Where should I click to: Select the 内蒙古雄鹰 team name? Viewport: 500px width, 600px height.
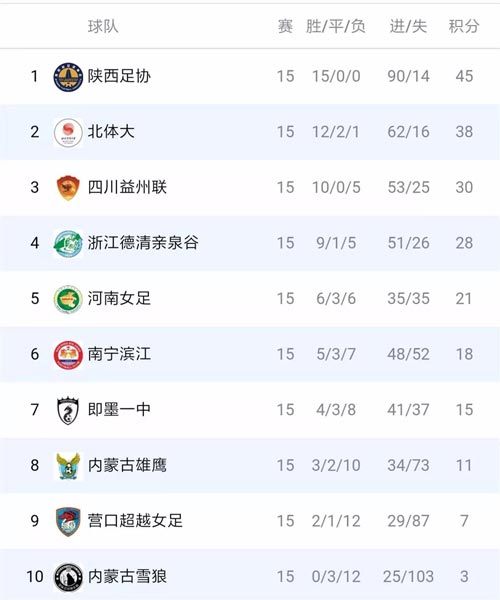point(127,465)
